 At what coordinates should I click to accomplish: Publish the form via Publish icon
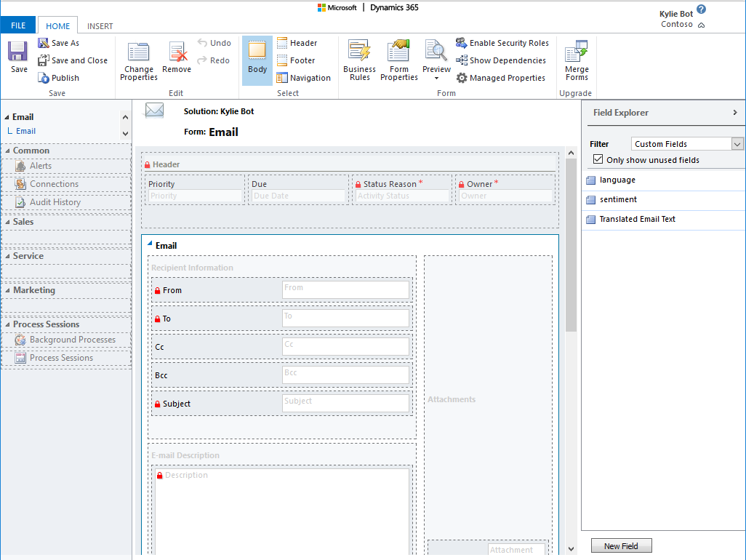click(44, 78)
